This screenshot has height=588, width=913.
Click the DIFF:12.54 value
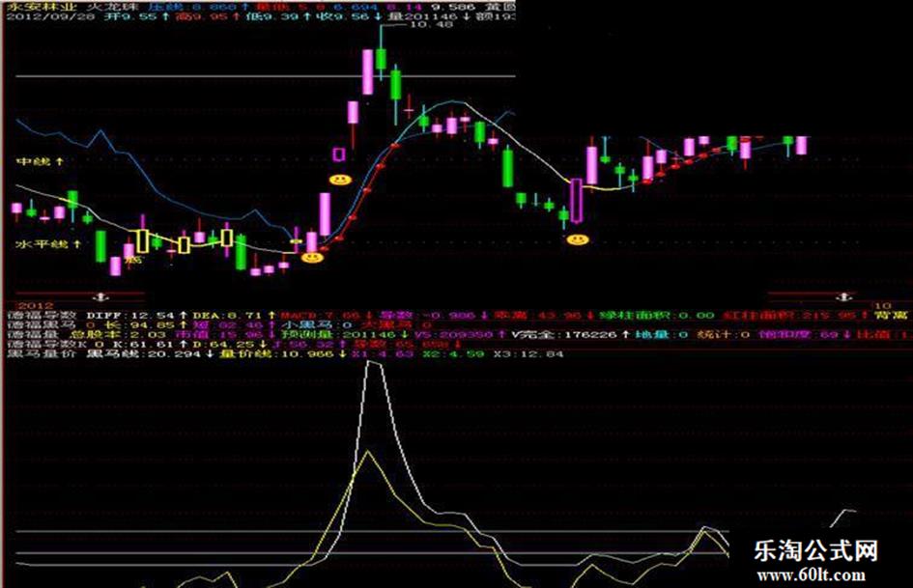coord(130,316)
